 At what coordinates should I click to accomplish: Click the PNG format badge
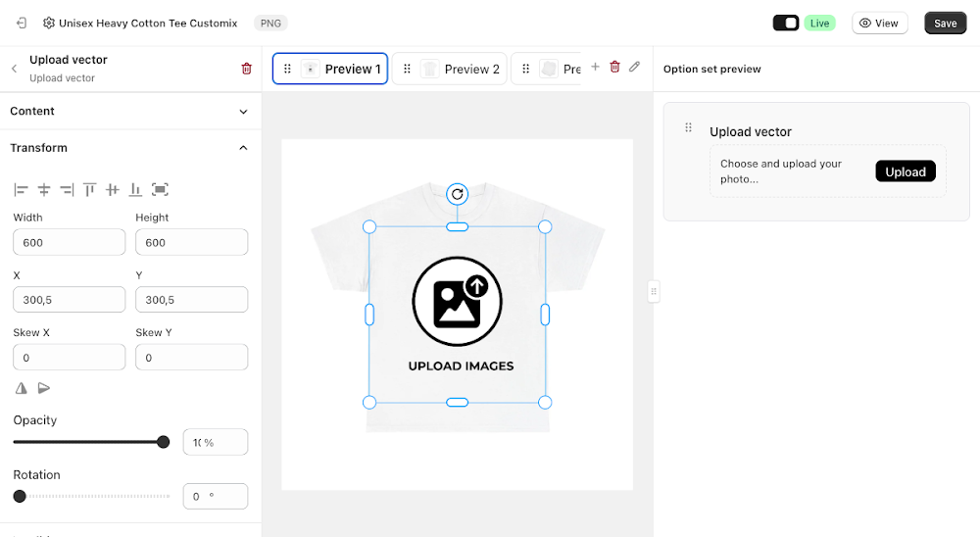[x=270, y=24]
